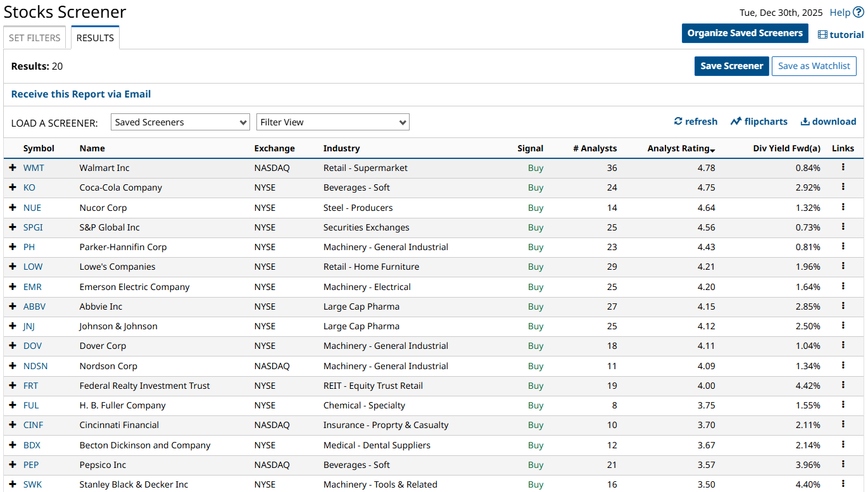Image resolution: width=868 pixels, height=492 pixels.
Task: Select the Results tab
Action: (95, 38)
